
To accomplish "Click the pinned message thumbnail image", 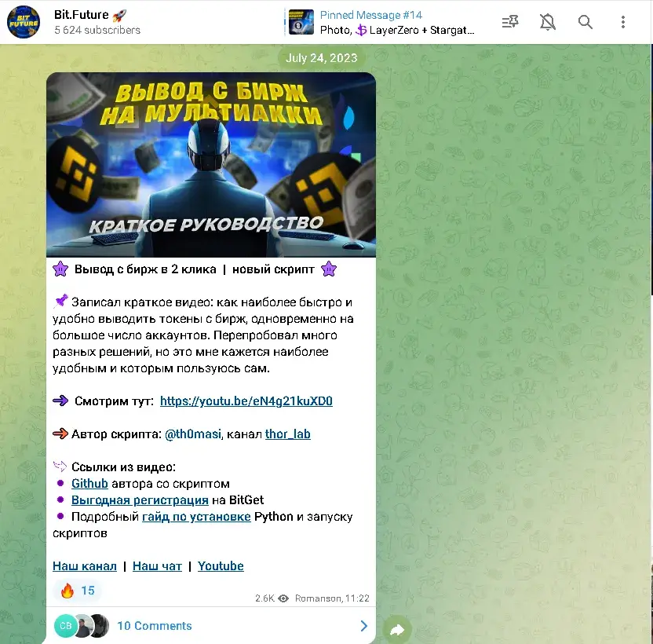I will (x=301, y=22).
